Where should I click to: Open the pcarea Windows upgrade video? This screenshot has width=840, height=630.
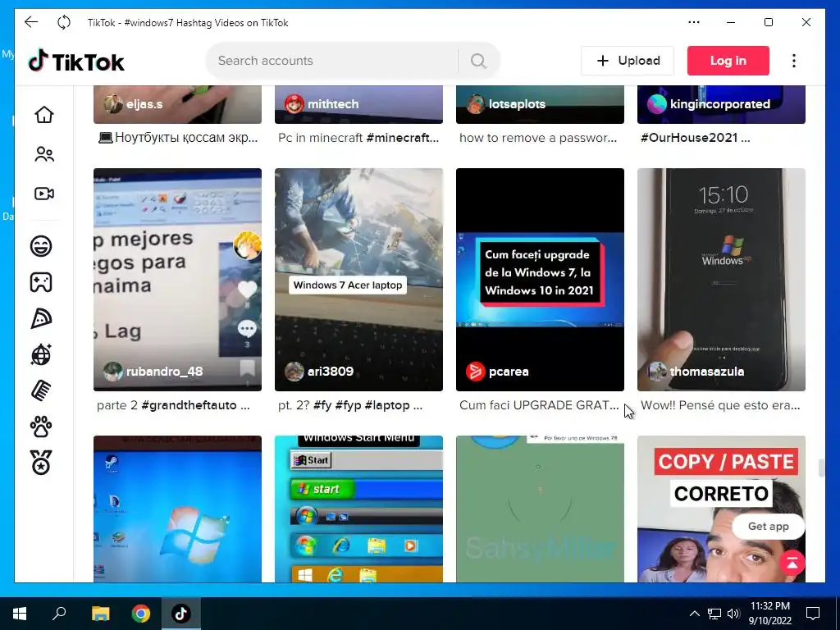pos(540,280)
